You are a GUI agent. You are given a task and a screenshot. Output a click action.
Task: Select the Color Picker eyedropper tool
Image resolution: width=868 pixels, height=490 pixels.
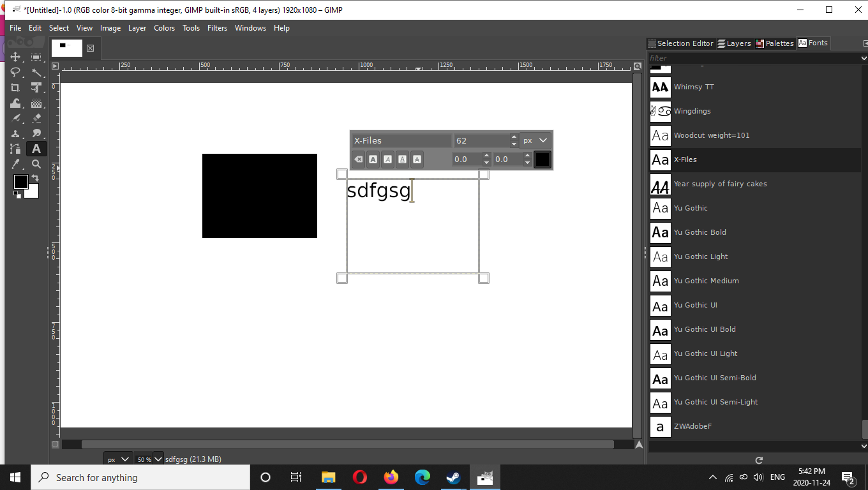tap(15, 164)
